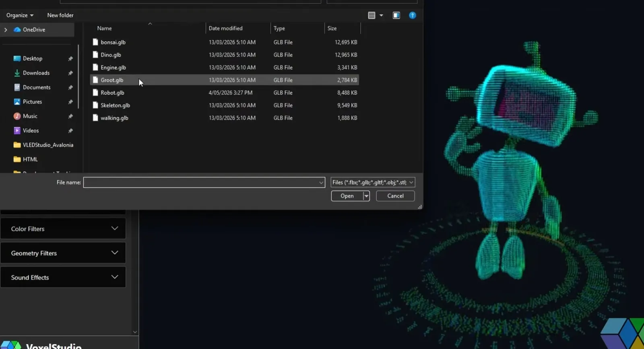Click the Cancel button

(x=395, y=196)
